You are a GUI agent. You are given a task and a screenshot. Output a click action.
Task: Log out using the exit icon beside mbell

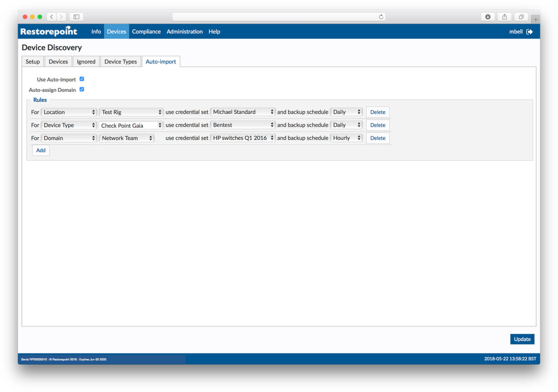pyautogui.click(x=530, y=32)
